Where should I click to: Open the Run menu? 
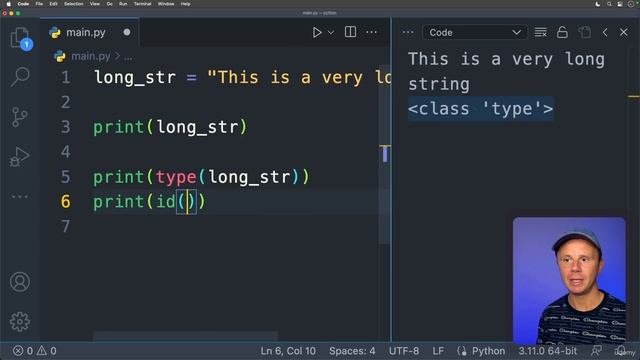123,4
